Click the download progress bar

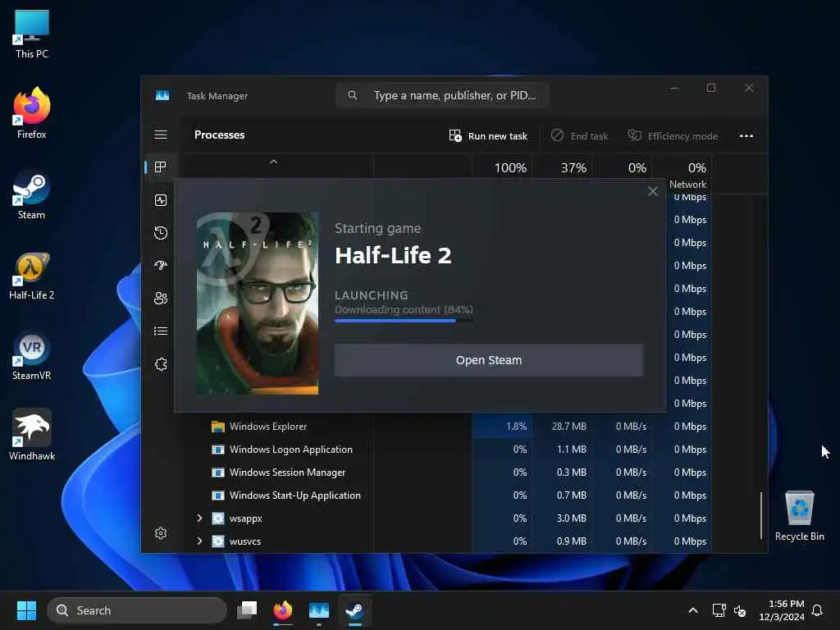click(x=404, y=321)
